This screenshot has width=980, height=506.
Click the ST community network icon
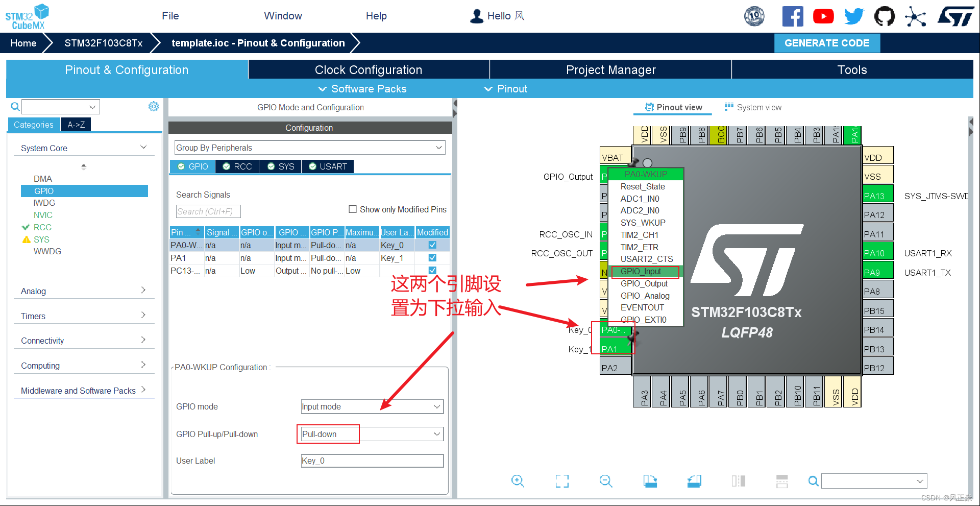point(915,16)
